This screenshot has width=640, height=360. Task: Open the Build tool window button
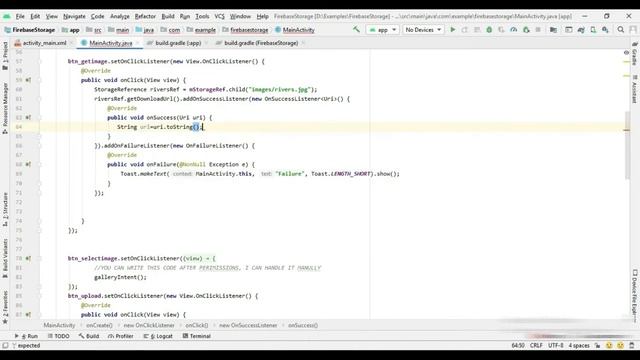tap(89, 336)
